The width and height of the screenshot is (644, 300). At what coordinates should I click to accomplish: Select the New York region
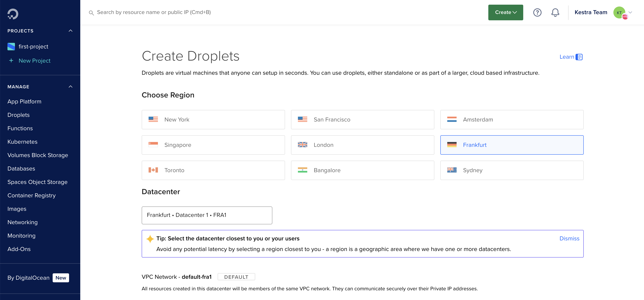pos(213,119)
